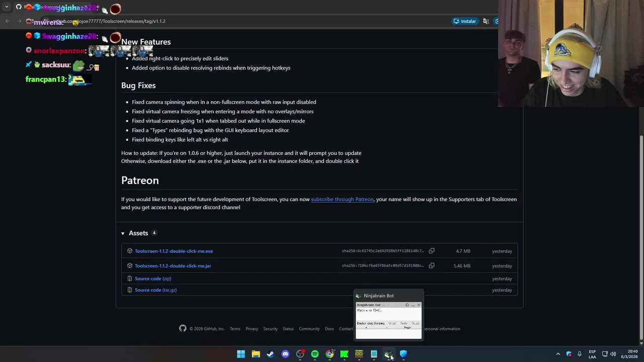The width and height of the screenshot is (644, 362).
Task: Click the file icon beside Source code (tar.gz)
Action: 130,290
